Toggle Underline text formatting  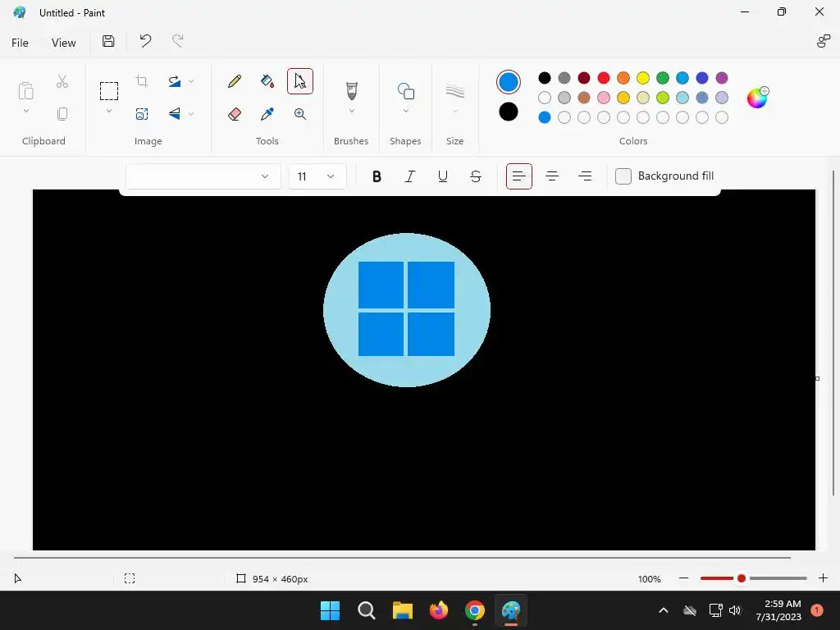(x=442, y=176)
